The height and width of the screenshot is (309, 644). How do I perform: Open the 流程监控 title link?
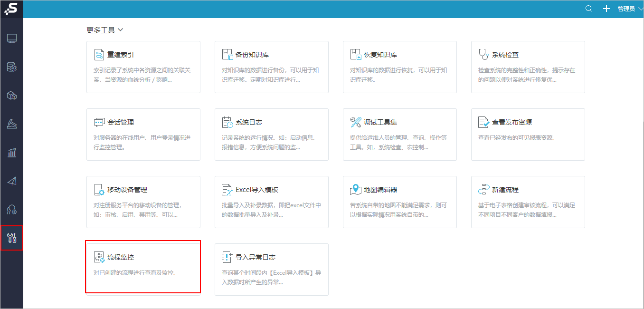[x=121, y=257]
